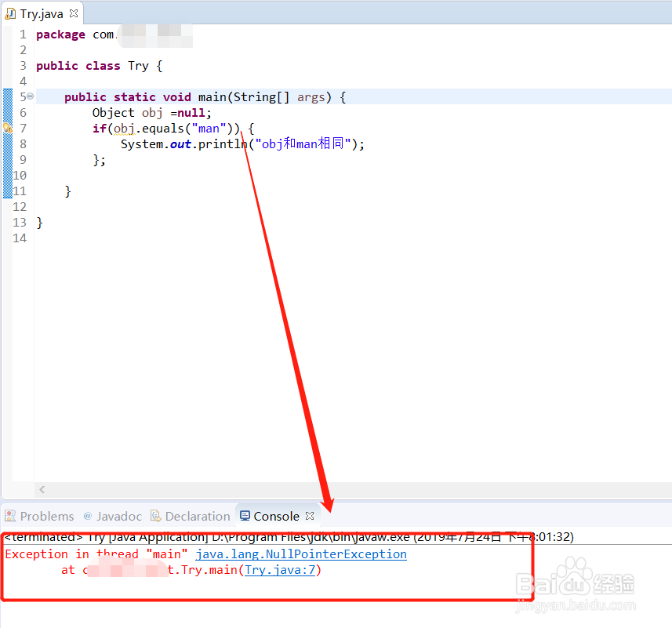672x628 pixels.
Task: Open the Declaration tab
Action: [191, 516]
